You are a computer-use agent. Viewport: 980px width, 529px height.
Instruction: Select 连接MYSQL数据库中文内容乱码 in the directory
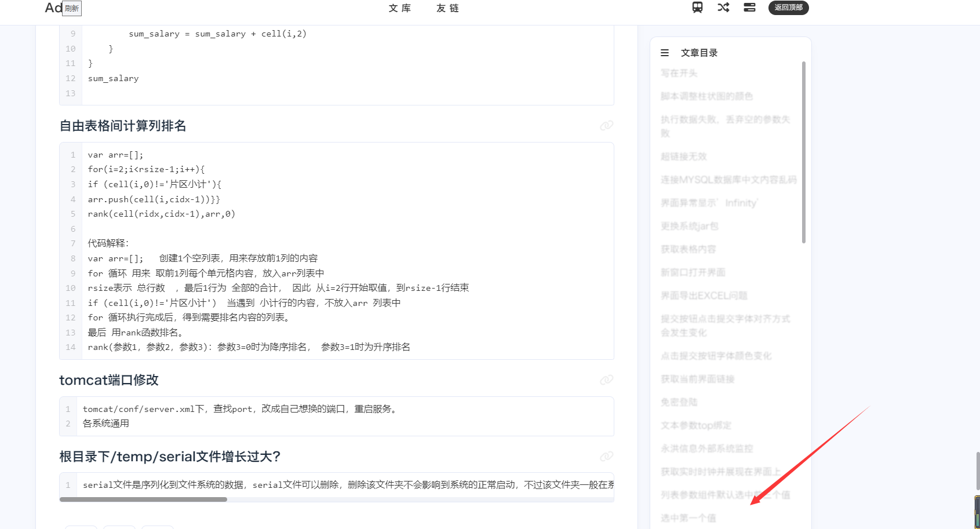pos(728,179)
